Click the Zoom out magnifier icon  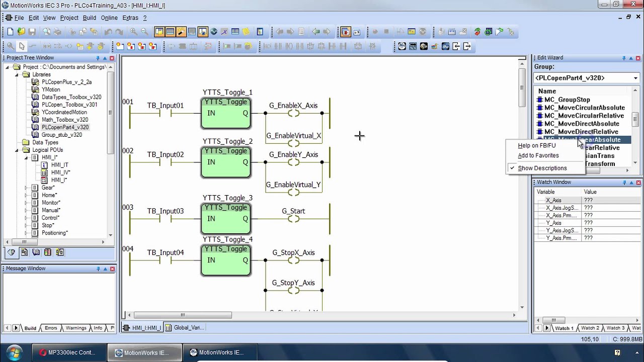coord(144,32)
